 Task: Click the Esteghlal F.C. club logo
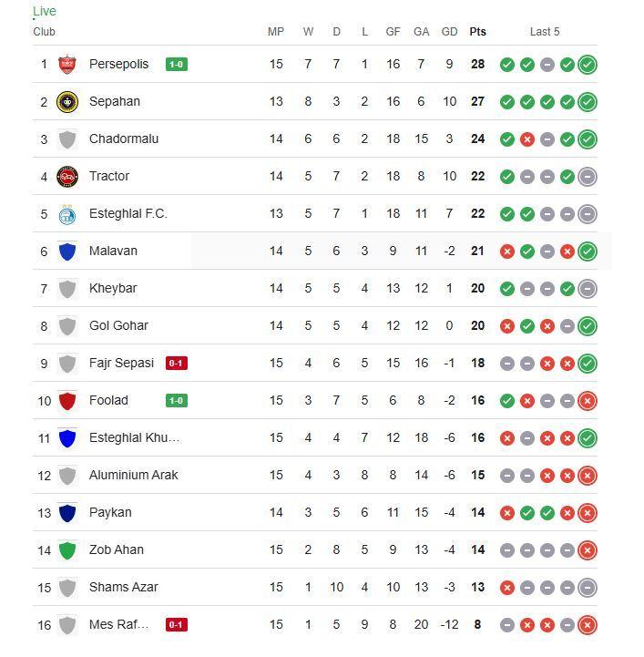66,214
